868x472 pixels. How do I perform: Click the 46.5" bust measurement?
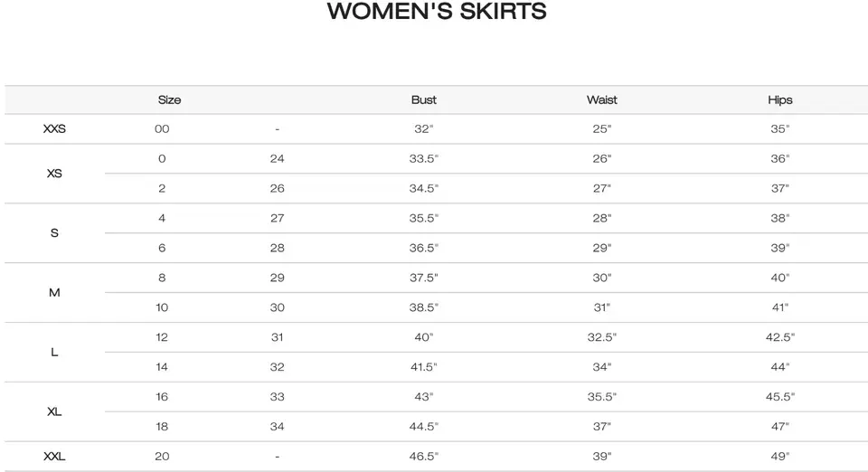coord(423,457)
